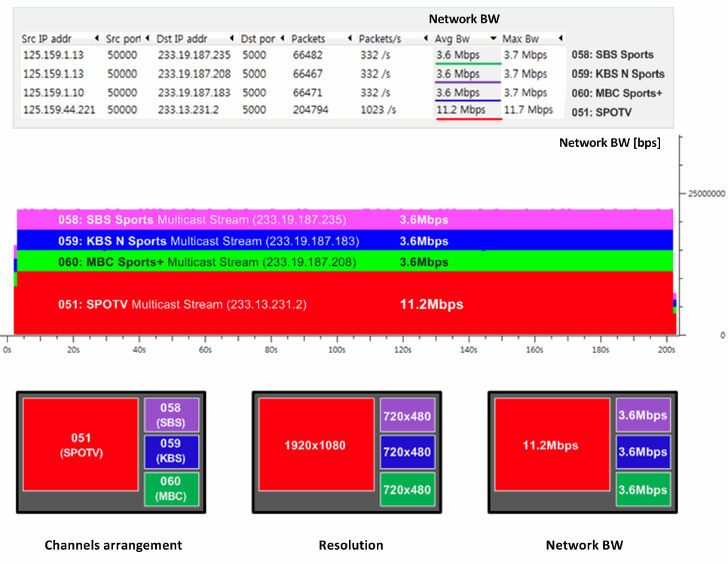
Task: Click destination IP 233.19.187.235
Action: point(194,55)
